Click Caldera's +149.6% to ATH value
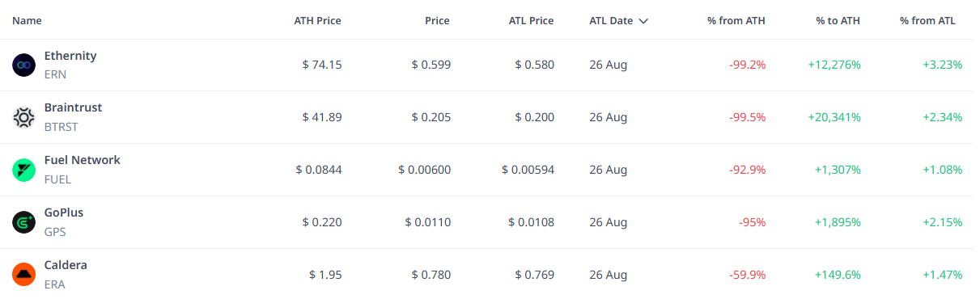Image resolution: width=980 pixels, height=299 pixels. click(x=838, y=275)
